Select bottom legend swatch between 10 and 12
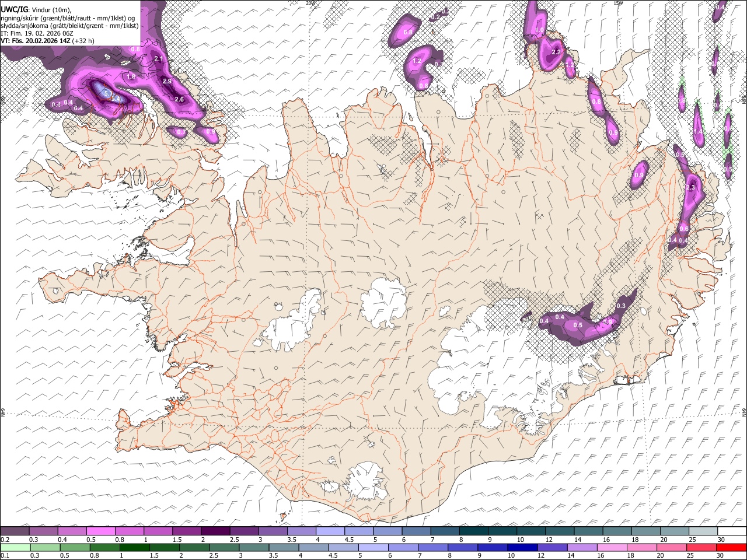The width and height of the screenshot is (747, 560). (x=522, y=547)
